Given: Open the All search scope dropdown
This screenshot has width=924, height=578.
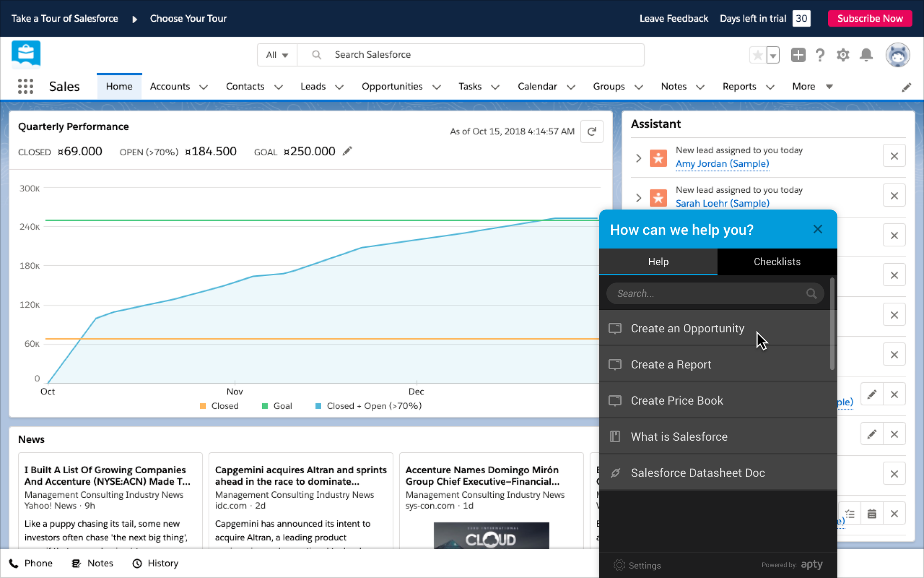Looking at the screenshot, I should [277, 55].
